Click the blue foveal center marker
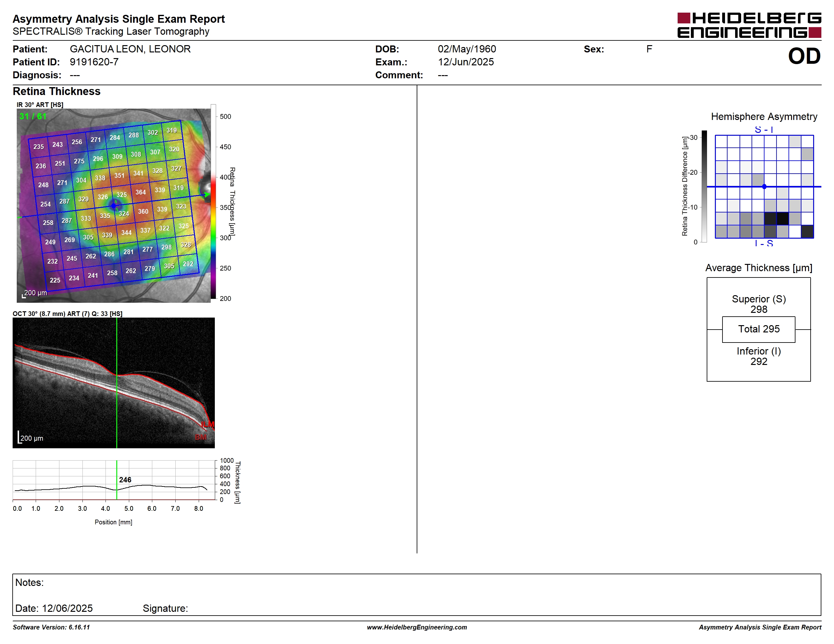The height and width of the screenshot is (644, 834). pos(113,206)
